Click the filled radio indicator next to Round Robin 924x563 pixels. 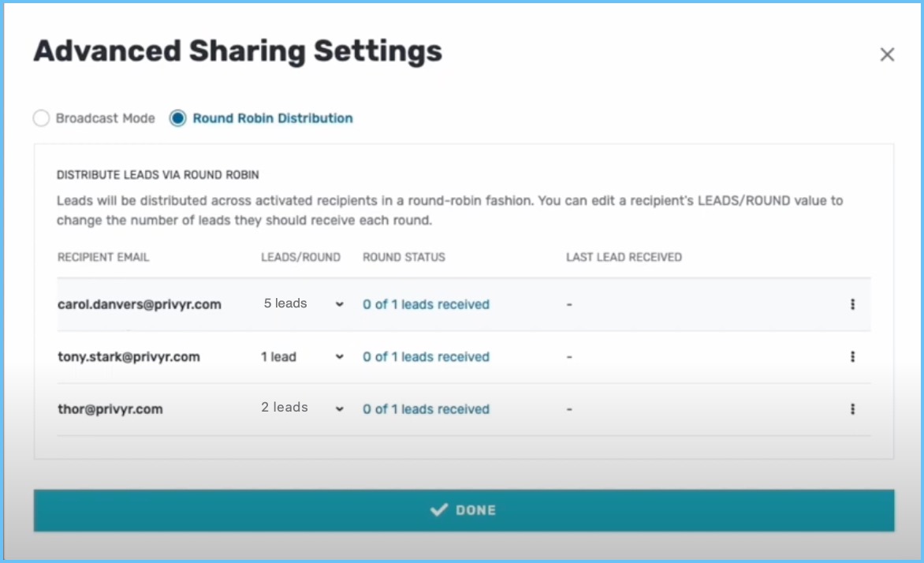(177, 117)
